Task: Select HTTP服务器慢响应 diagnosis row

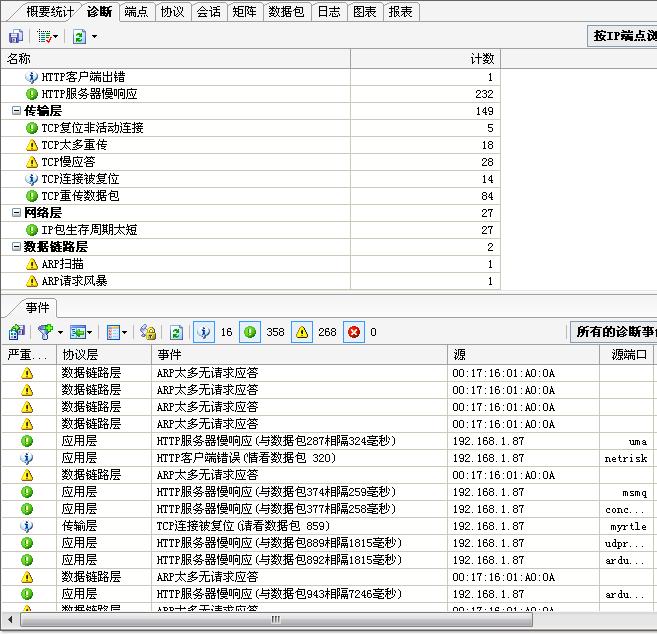Action: click(x=250, y=94)
